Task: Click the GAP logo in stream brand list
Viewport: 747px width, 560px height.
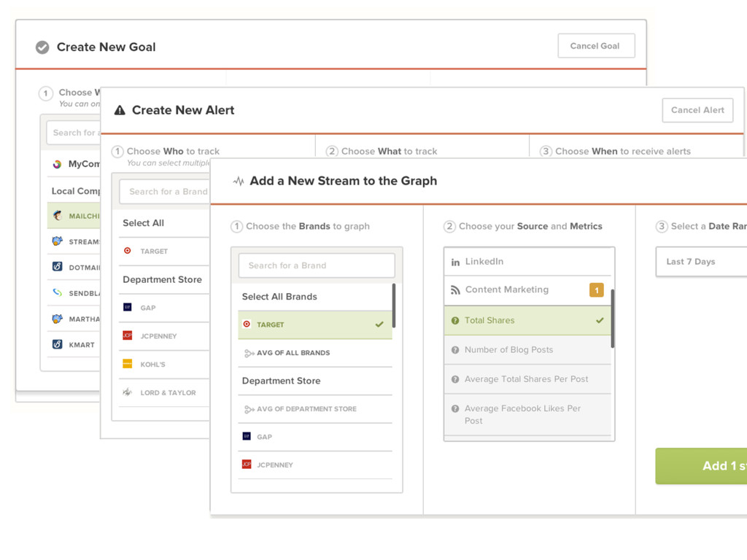Action: (x=247, y=436)
